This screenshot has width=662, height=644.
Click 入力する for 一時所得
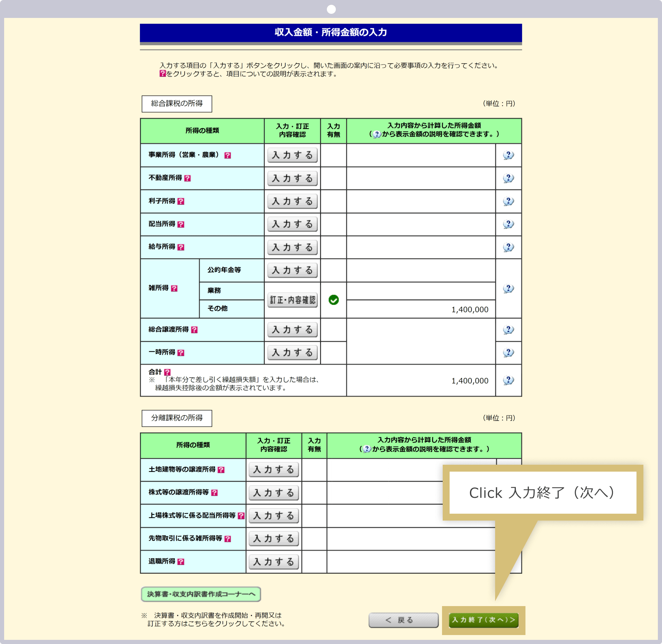pos(292,353)
